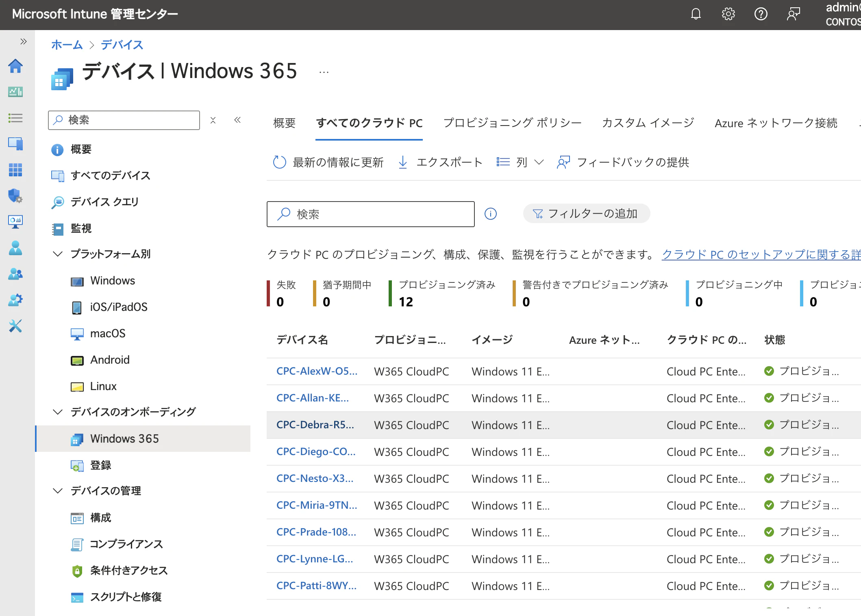Screen dimensions: 861x616
Task: Click フィードバックの提供 in toolbar
Action: click(x=623, y=163)
